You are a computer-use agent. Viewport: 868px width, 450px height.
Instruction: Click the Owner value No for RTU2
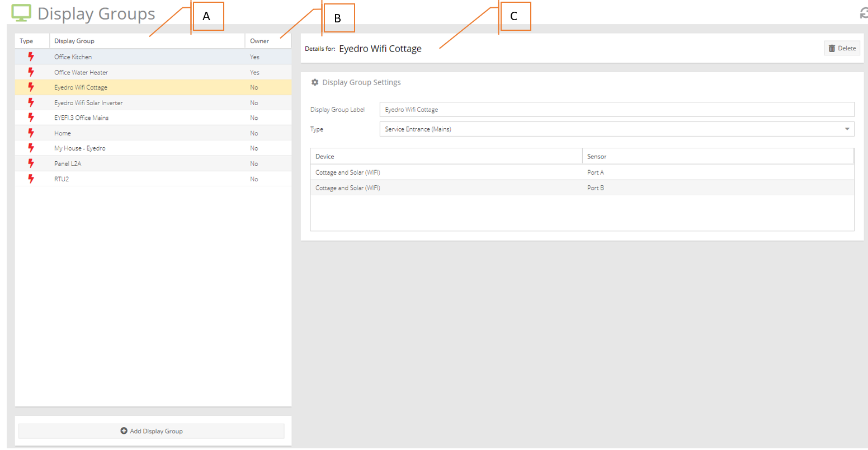point(254,179)
